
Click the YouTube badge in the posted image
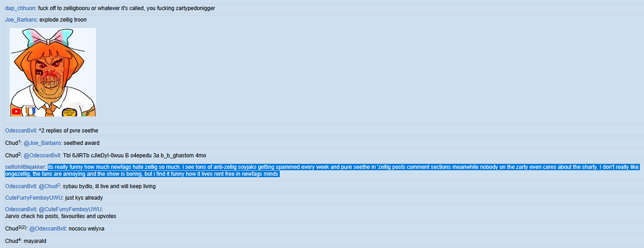point(16,111)
